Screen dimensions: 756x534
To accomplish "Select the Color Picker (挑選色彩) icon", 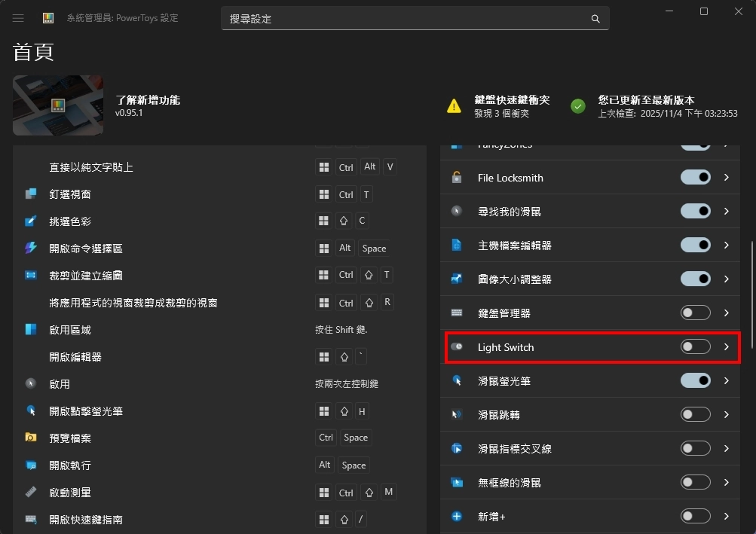I will pos(30,221).
